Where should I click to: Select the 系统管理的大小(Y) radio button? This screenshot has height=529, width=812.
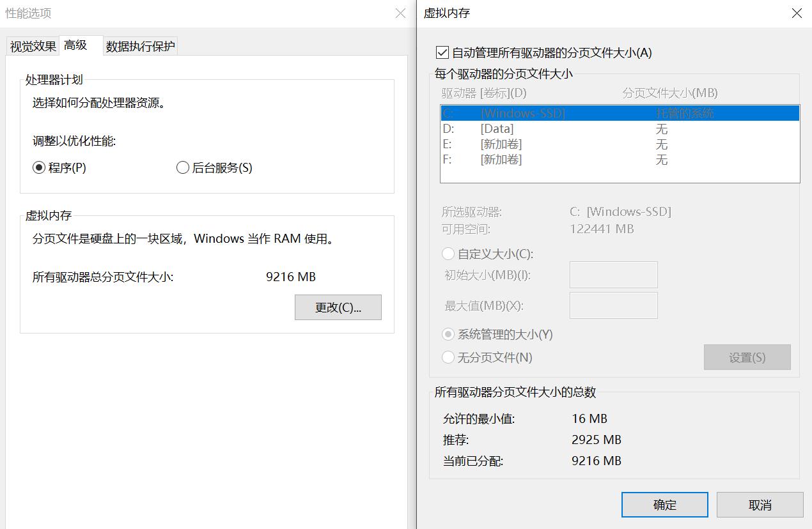(x=448, y=334)
